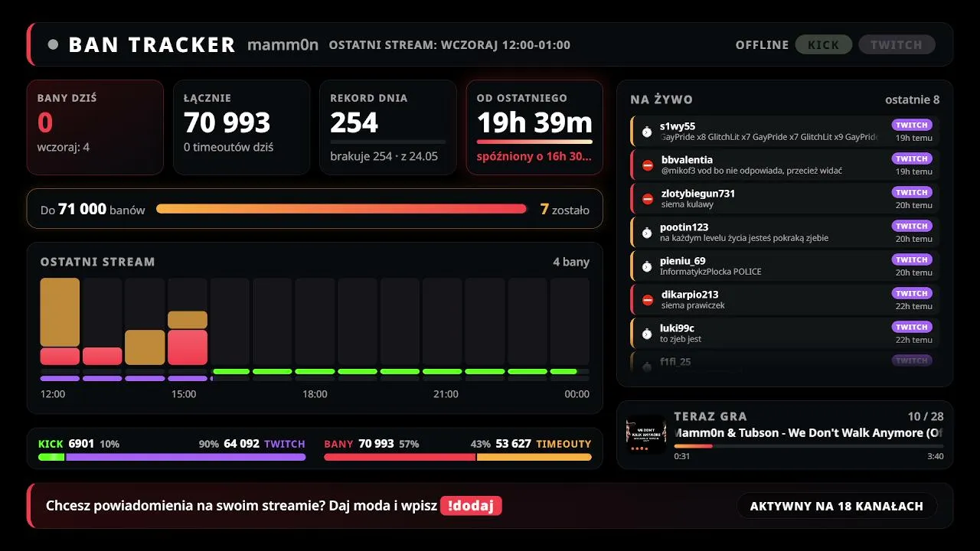The width and height of the screenshot is (980, 551).
Task: Click the 3:40 song duration
Action: pos(935,456)
